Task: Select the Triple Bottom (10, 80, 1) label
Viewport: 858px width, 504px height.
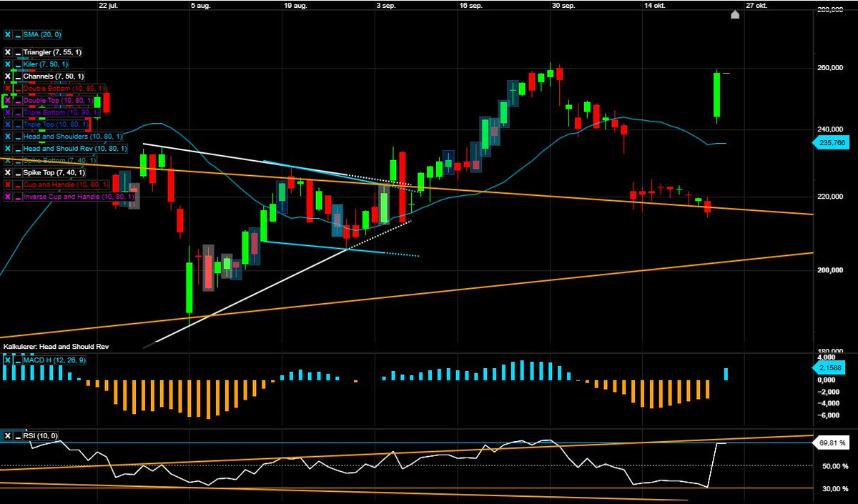Action: [x=61, y=113]
